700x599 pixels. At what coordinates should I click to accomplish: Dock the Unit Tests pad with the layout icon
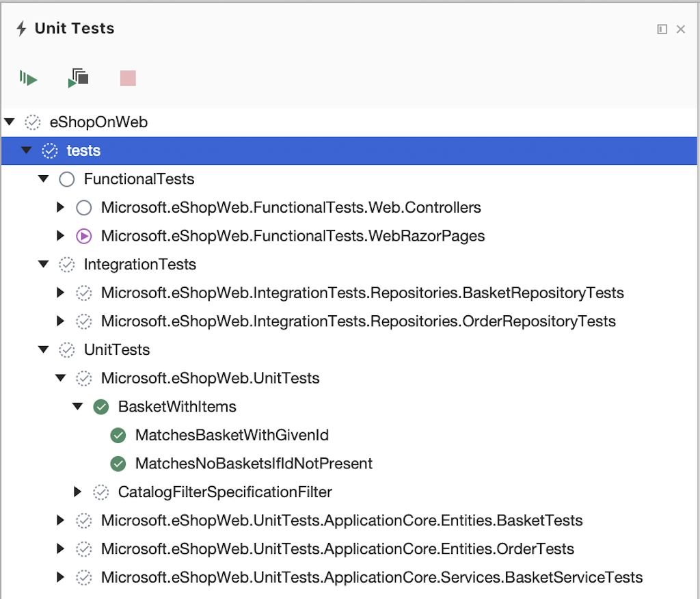662,29
